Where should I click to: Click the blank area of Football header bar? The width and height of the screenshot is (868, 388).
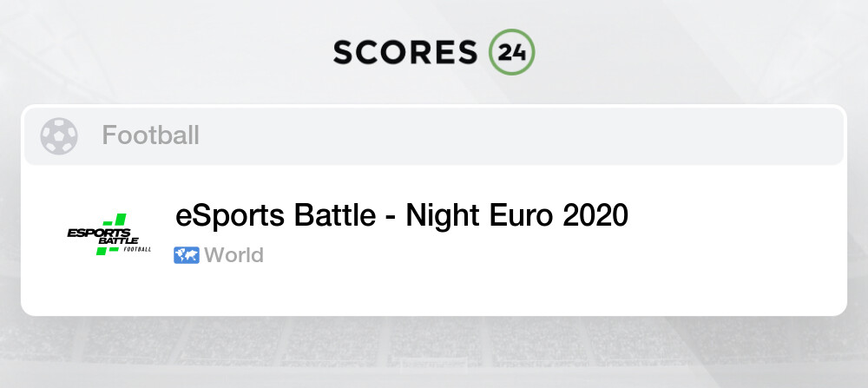click(520, 135)
